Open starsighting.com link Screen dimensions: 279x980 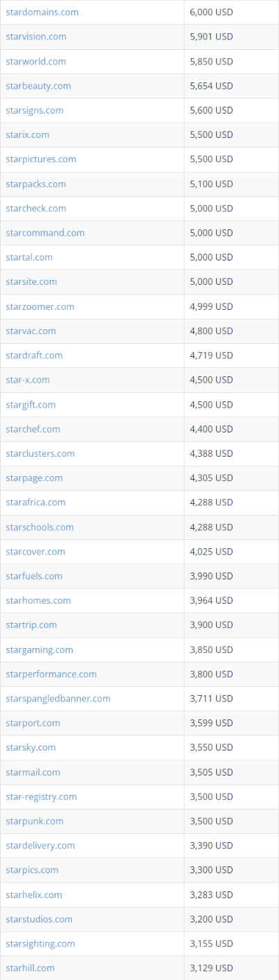pyautogui.click(x=40, y=943)
